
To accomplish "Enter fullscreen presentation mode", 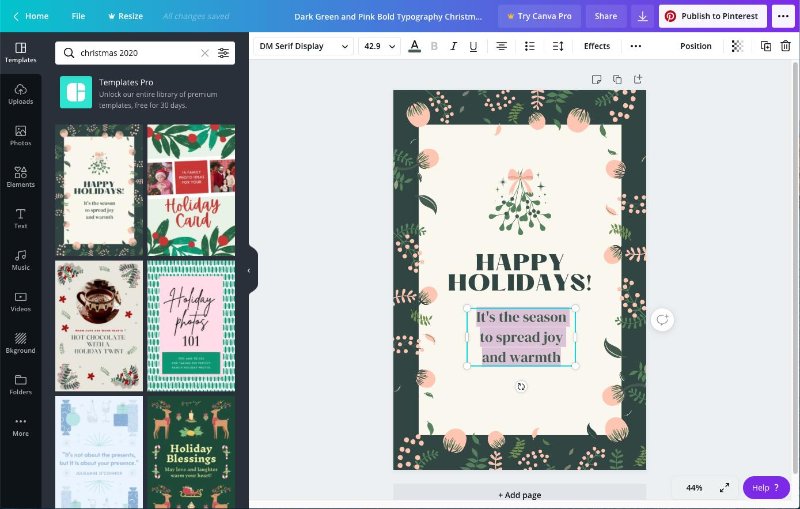I will point(724,488).
